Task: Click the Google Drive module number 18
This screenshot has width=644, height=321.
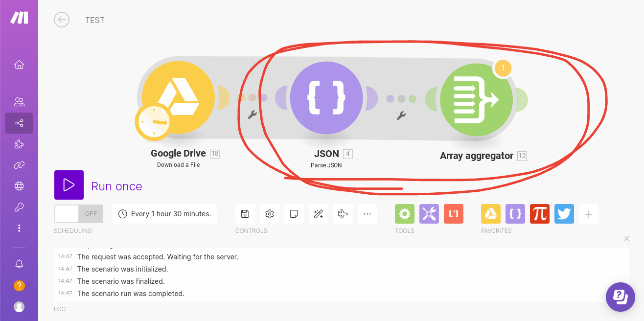Action: point(215,154)
